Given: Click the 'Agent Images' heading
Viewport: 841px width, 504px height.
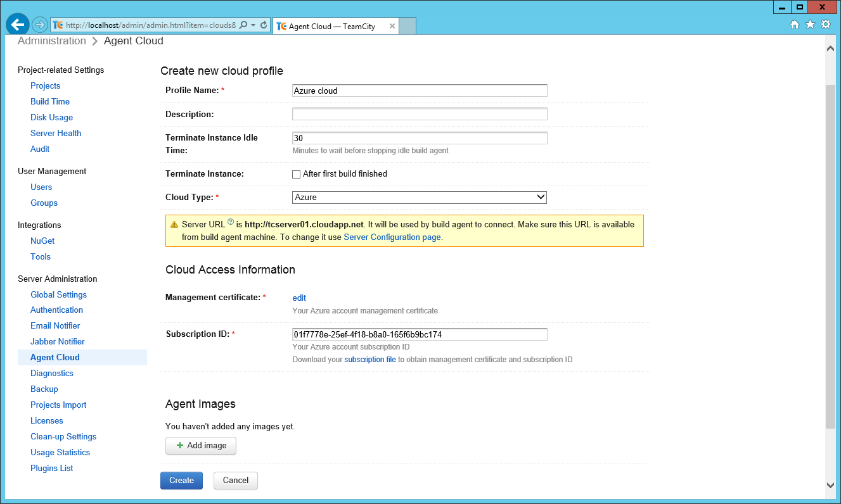Looking at the screenshot, I should (x=200, y=404).
